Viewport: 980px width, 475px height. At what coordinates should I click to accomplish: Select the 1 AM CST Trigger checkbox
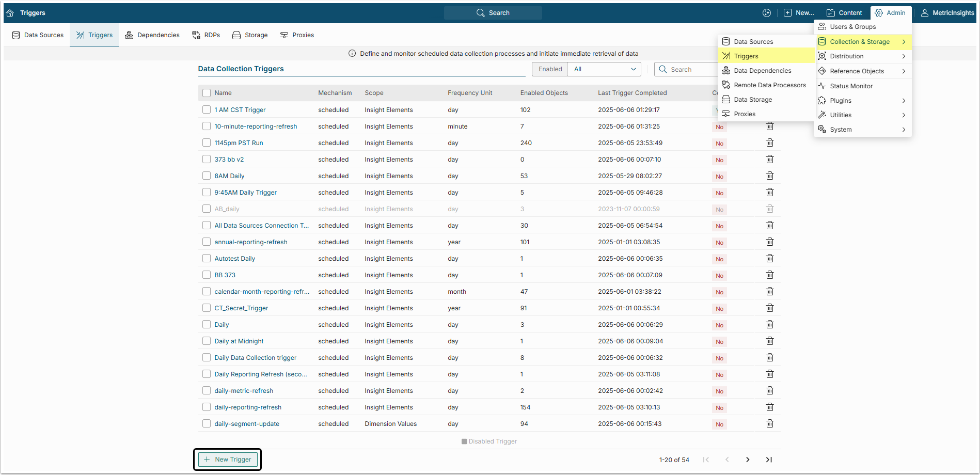(x=207, y=110)
